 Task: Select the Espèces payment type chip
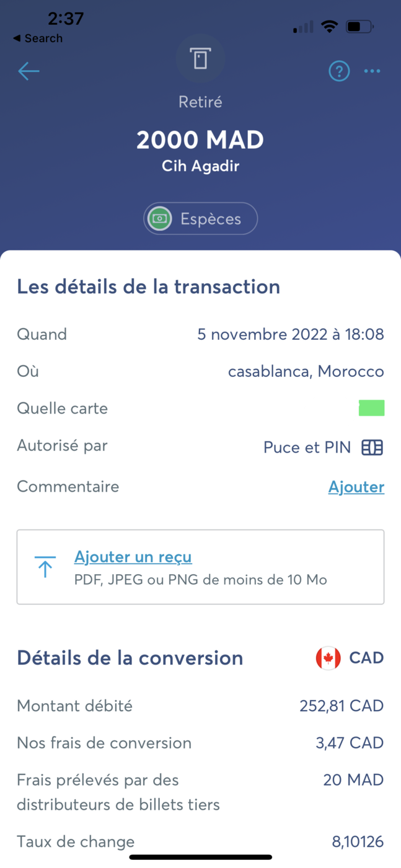pyautogui.click(x=200, y=218)
